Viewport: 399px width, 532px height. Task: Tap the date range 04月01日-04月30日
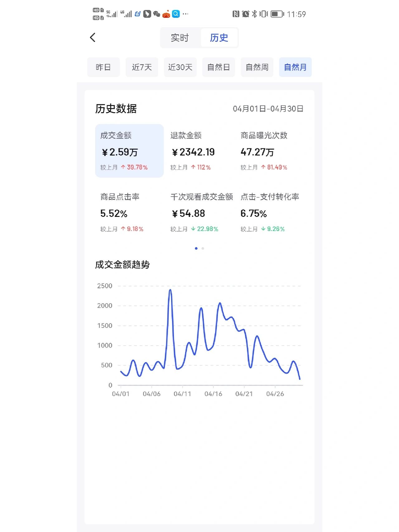click(x=268, y=109)
